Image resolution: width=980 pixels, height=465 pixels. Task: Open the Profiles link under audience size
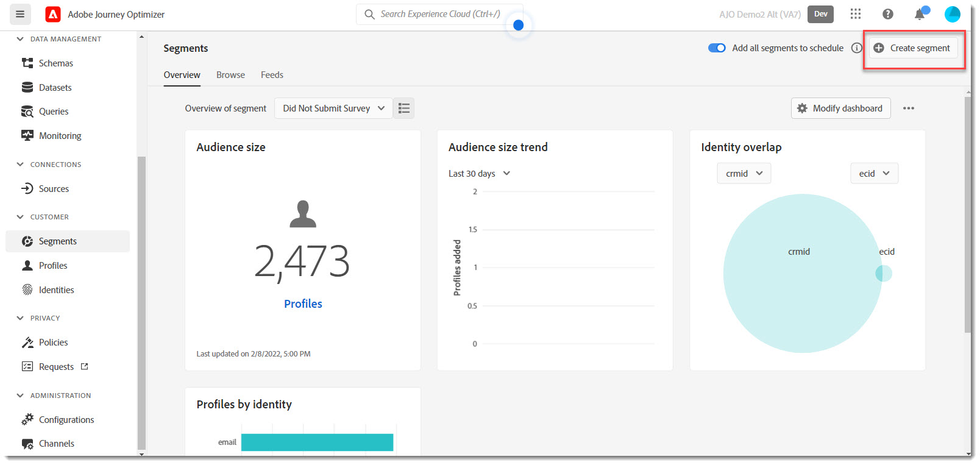(303, 303)
